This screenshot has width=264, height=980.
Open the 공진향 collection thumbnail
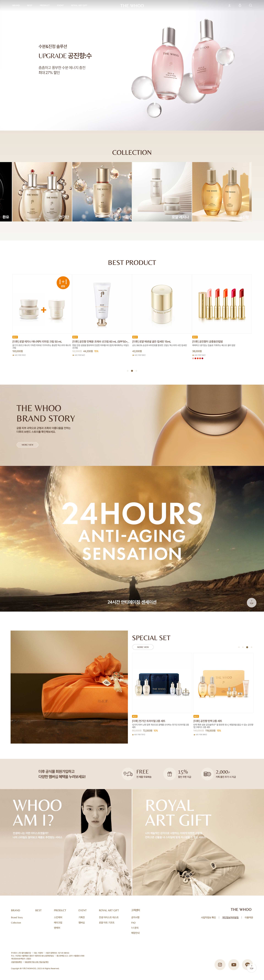tap(222, 192)
